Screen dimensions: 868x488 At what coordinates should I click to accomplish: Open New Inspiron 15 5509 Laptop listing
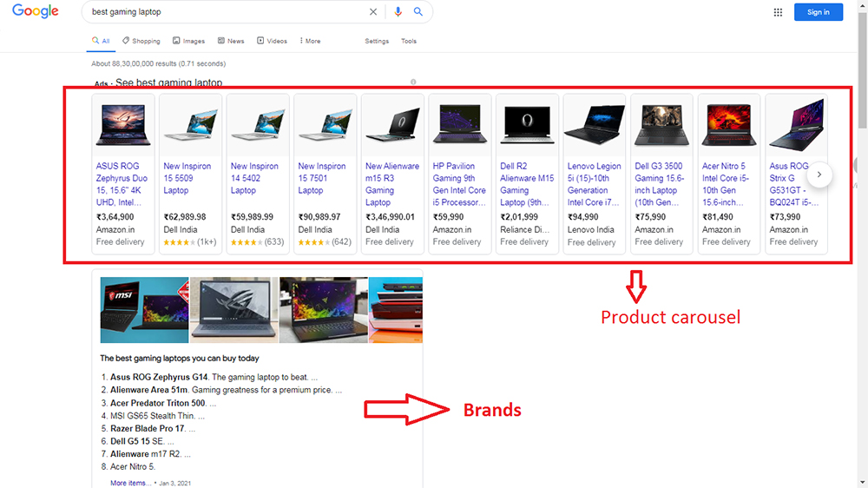click(187, 178)
